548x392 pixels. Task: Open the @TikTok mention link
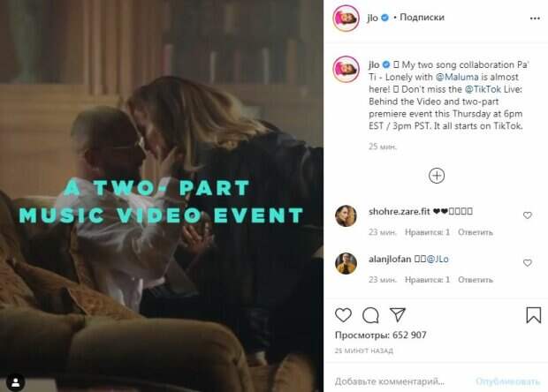click(483, 89)
